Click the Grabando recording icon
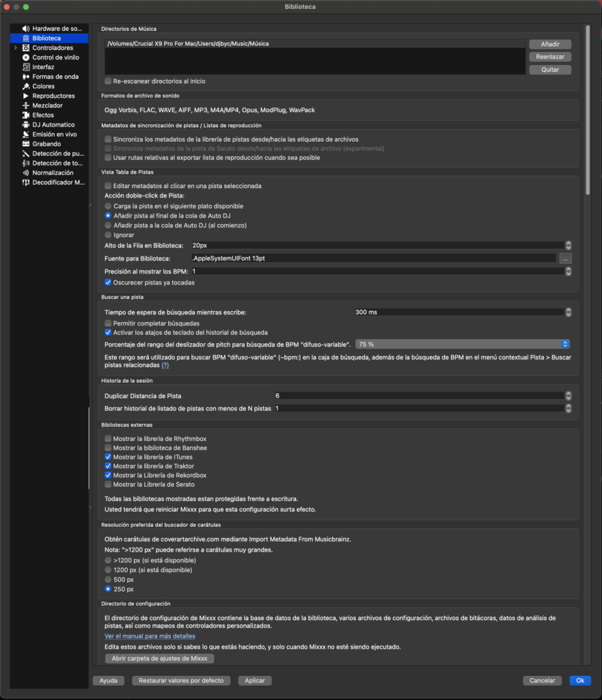602x700 pixels. pyautogui.click(x=26, y=144)
